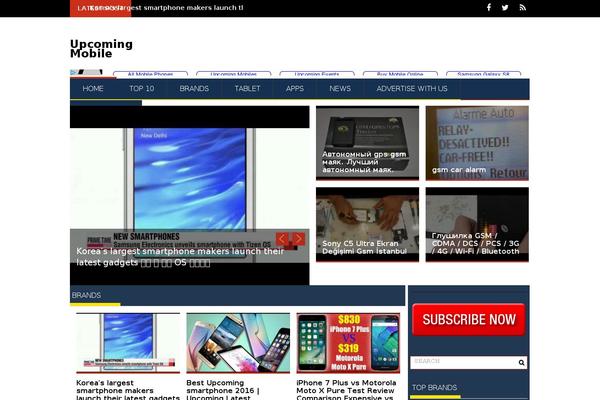600x400 pixels.
Task: Open the TOP 10 menu item
Action: [142, 88]
